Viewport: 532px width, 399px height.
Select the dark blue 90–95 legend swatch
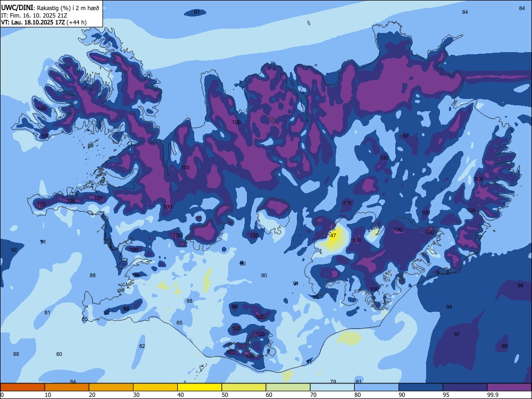[421, 387]
